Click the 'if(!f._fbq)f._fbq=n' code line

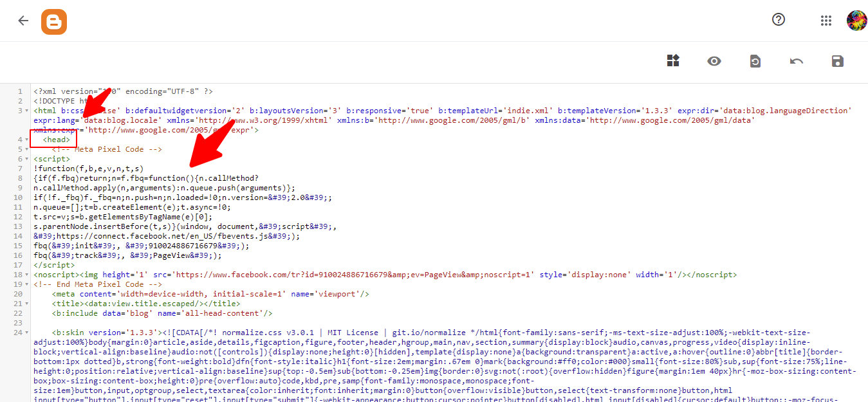coord(183,197)
